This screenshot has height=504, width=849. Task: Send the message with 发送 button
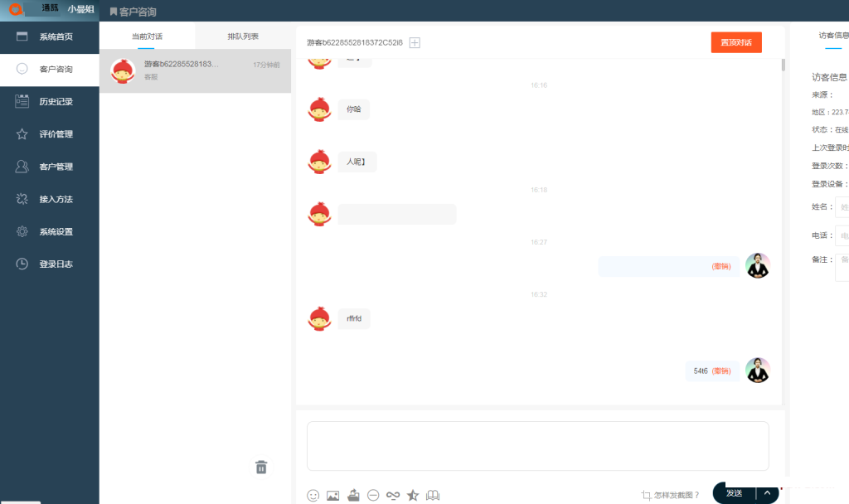click(735, 493)
